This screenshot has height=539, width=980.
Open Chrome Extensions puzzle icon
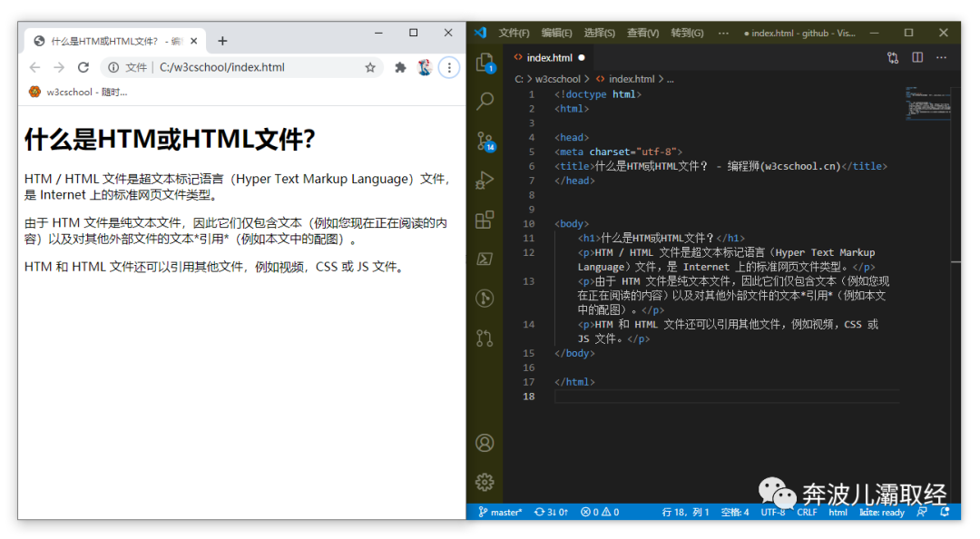point(400,67)
